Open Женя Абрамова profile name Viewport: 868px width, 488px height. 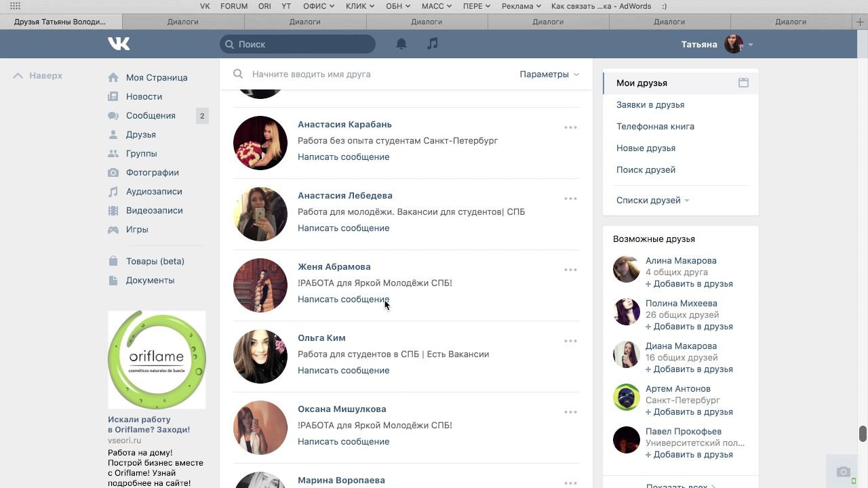334,266
